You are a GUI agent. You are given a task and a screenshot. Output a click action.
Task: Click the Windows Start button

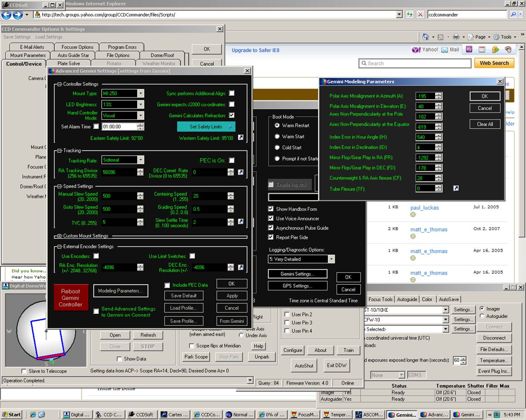11,415
